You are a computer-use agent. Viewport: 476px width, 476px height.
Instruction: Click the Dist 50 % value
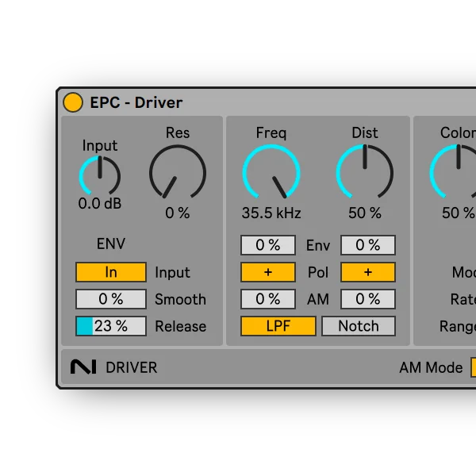point(365,213)
